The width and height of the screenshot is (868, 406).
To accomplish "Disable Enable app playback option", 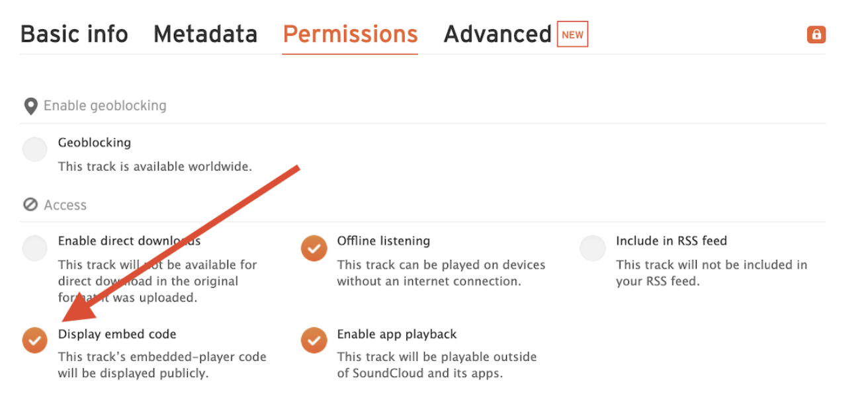I will [x=314, y=341].
